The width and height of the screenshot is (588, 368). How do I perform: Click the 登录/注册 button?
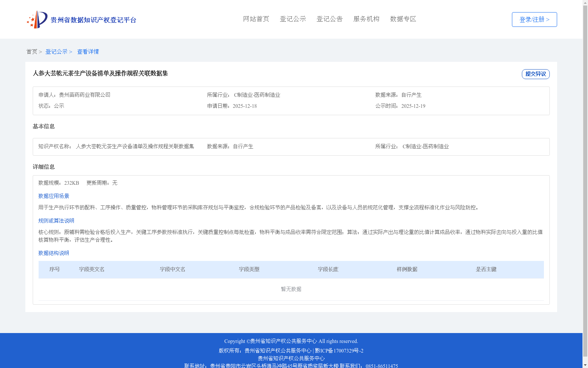click(534, 20)
